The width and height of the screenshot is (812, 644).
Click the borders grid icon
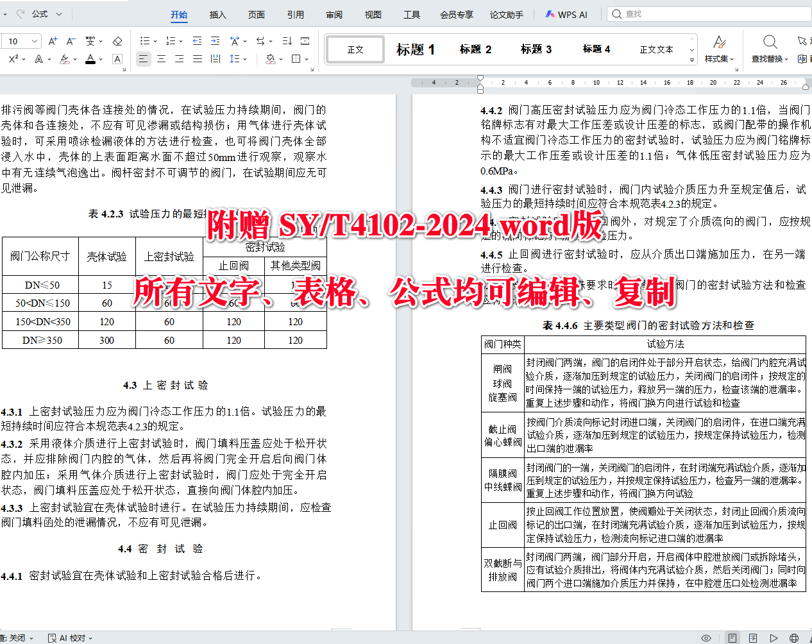(x=296, y=59)
